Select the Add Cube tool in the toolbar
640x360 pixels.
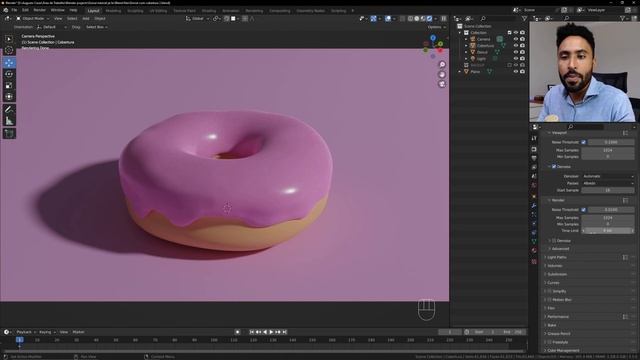[x=9, y=133]
